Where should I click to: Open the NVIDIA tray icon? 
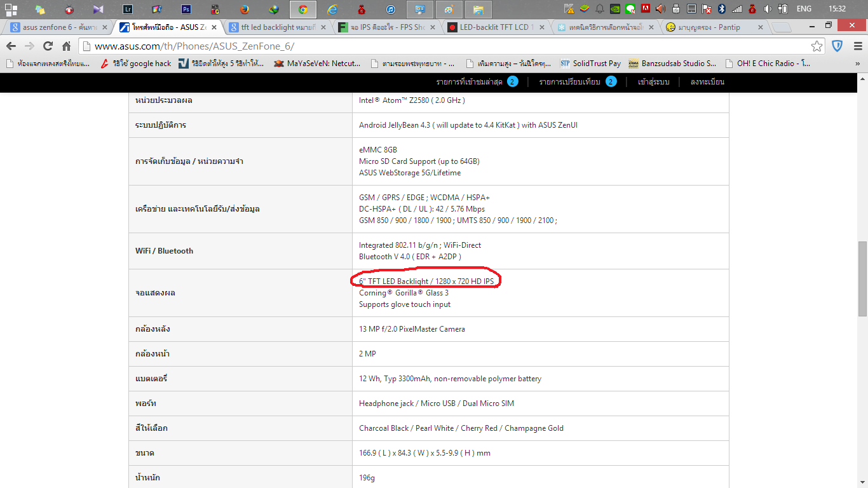pos(615,9)
